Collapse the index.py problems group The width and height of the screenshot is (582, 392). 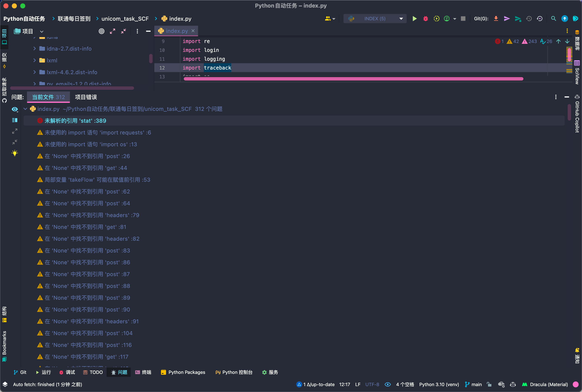coord(25,109)
